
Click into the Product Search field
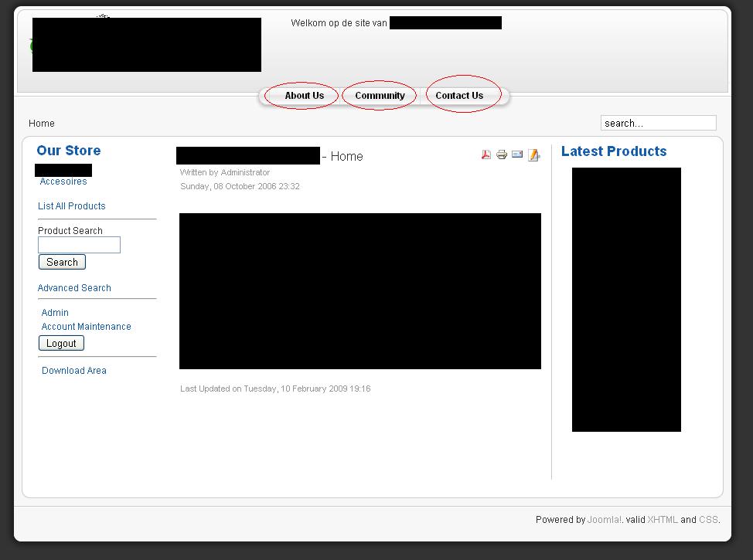click(79, 245)
